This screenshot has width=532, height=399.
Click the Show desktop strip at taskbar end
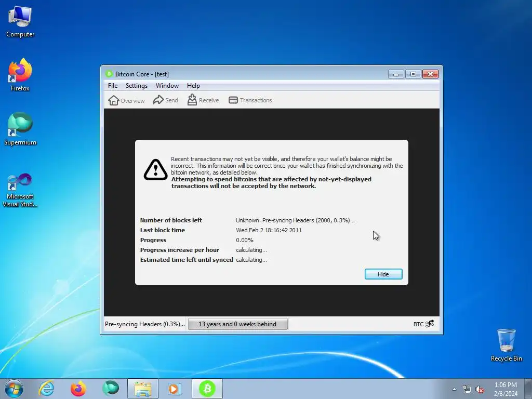[x=529, y=389]
